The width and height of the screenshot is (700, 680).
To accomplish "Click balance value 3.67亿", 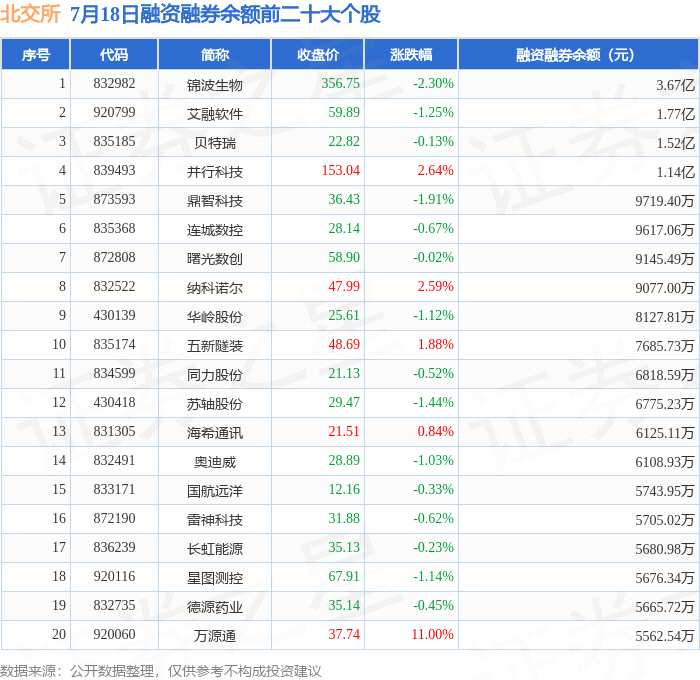I will tap(675, 85).
